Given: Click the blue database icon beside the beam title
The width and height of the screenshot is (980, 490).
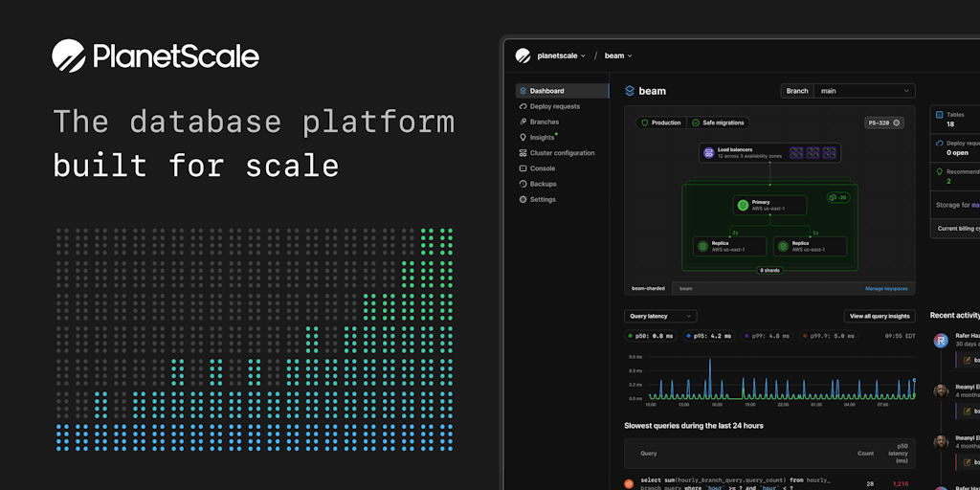Looking at the screenshot, I should tap(630, 91).
